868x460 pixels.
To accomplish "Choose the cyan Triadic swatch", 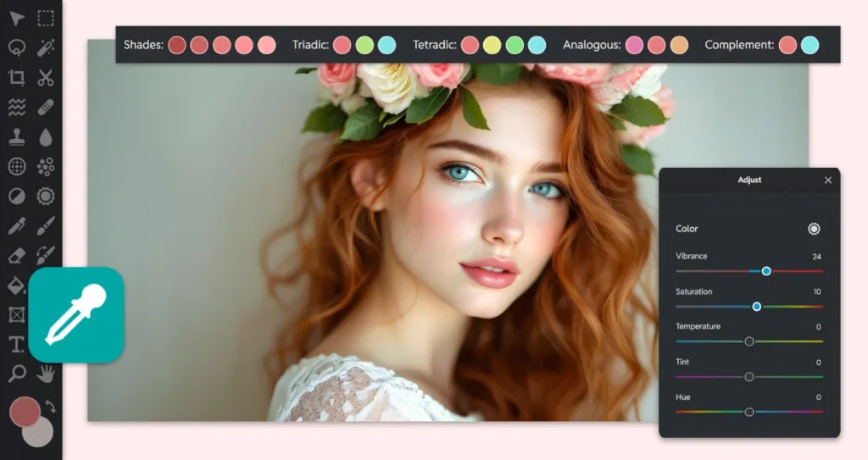I will click(x=387, y=45).
